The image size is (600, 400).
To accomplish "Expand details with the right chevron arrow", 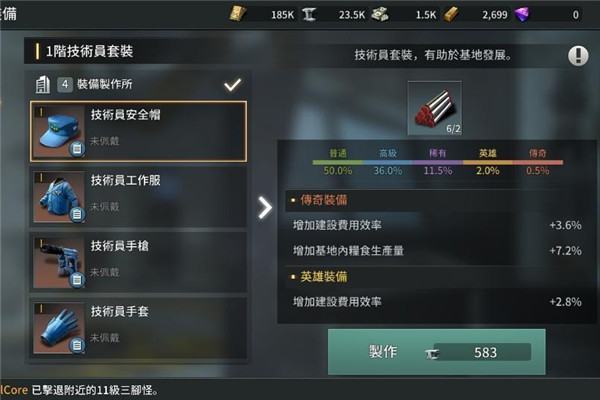I will pos(264,208).
